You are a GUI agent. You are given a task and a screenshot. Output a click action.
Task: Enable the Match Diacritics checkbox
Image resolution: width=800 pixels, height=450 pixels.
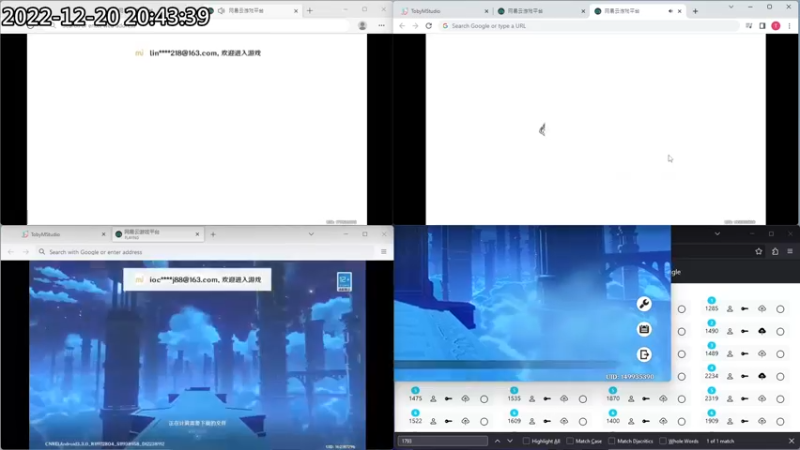tap(611, 441)
